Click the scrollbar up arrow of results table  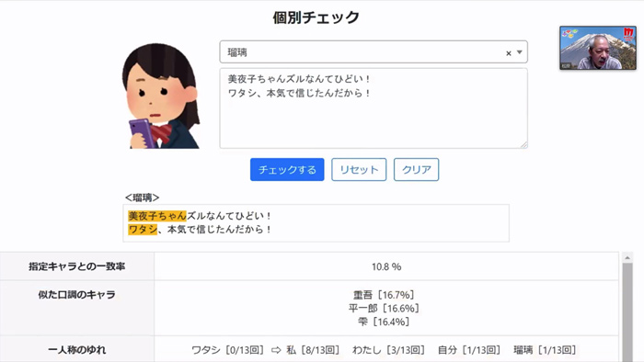[x=627, y=258]
